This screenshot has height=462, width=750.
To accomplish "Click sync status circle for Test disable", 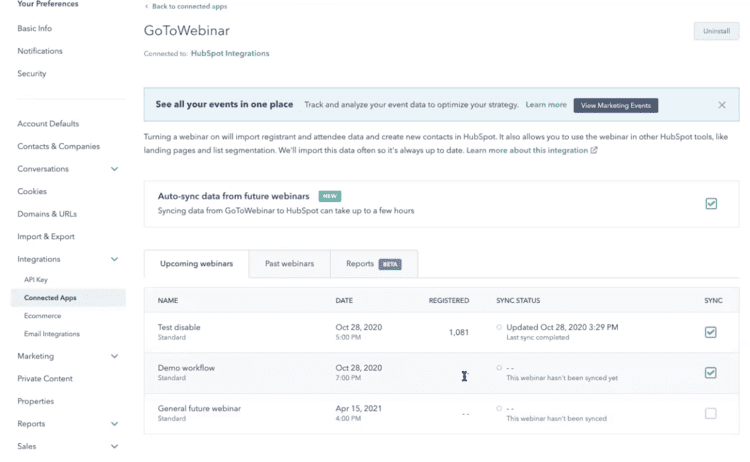I will point(499,327).
